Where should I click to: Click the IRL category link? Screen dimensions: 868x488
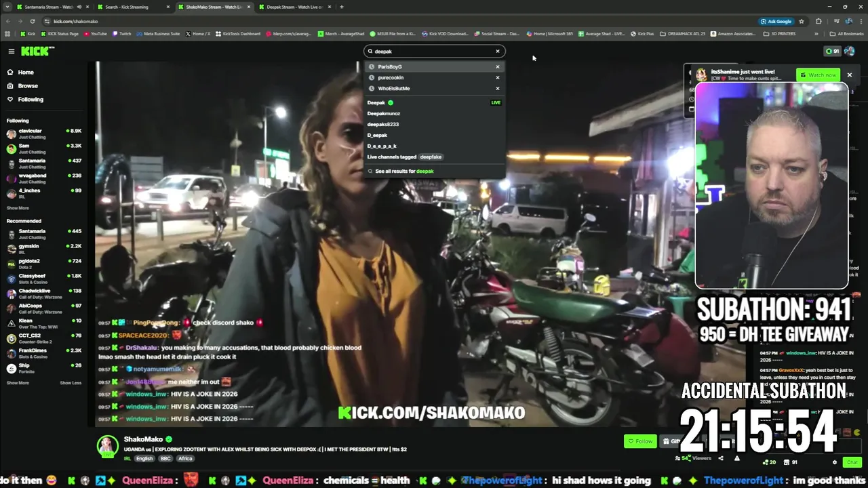coord(127,459)
